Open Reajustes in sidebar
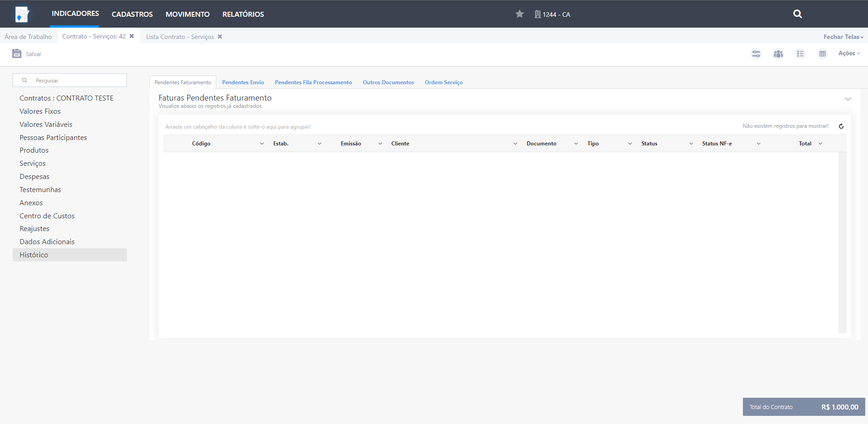 (x=34, y=229)
